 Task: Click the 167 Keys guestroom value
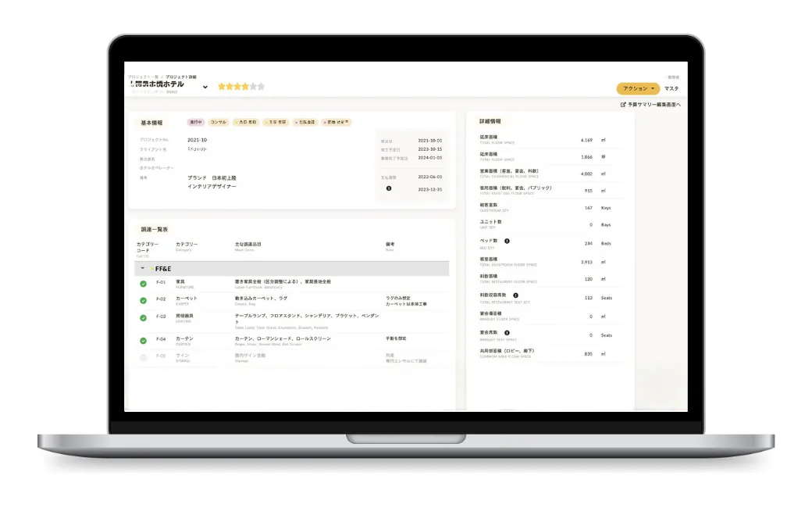[588, 208]
